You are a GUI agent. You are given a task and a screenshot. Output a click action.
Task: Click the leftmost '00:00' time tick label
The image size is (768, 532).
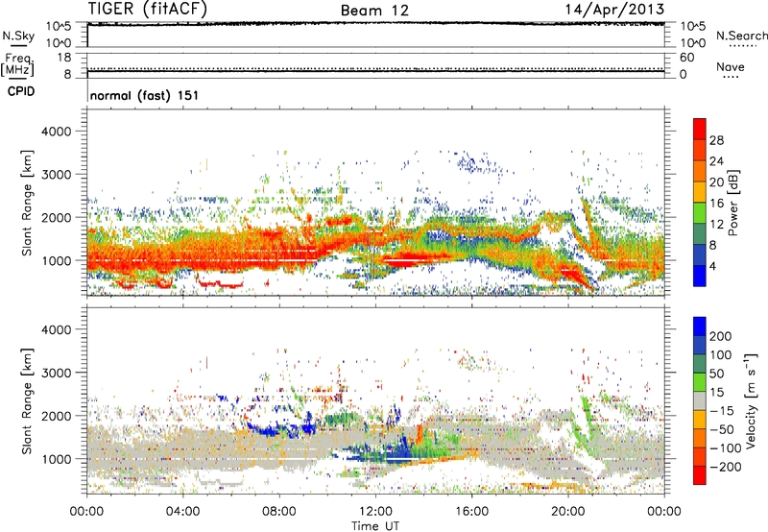[x=86, y=512]
